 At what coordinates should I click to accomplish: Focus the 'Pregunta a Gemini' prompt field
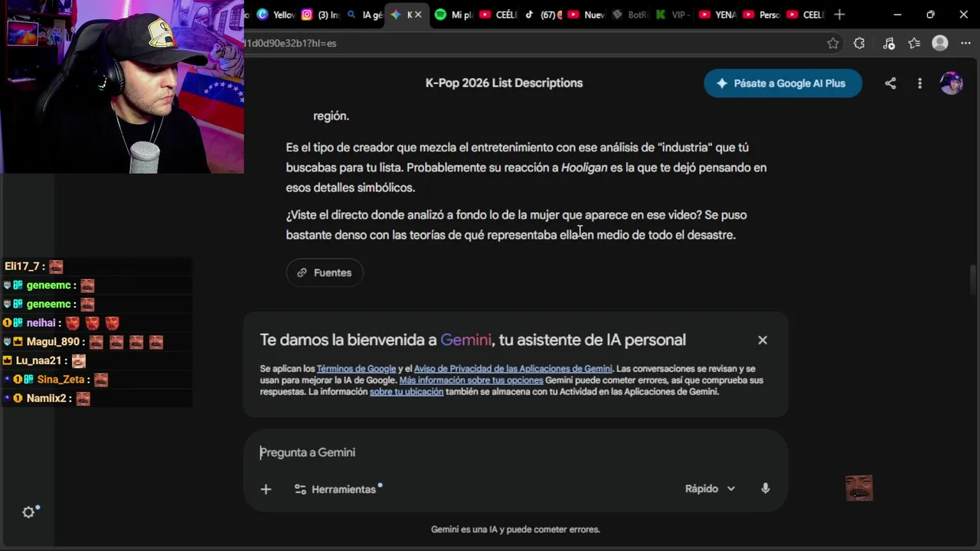514,452
